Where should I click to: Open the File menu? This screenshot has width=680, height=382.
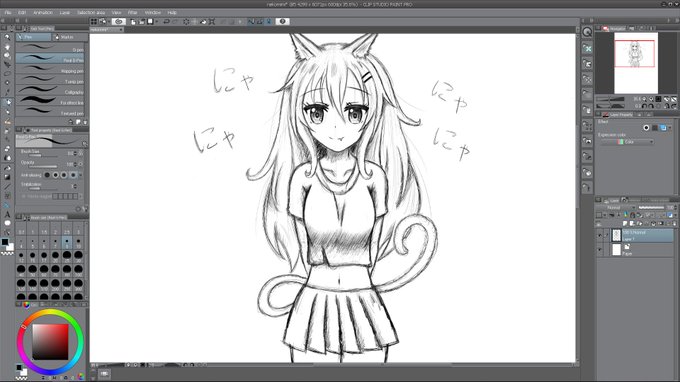(7, 13)
